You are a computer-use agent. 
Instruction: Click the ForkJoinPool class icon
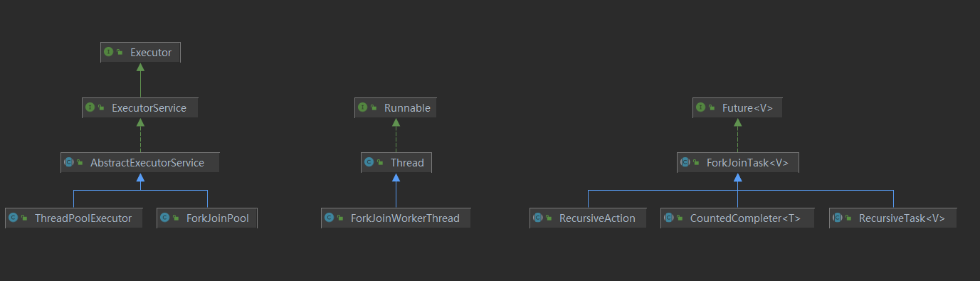point(165,218)
